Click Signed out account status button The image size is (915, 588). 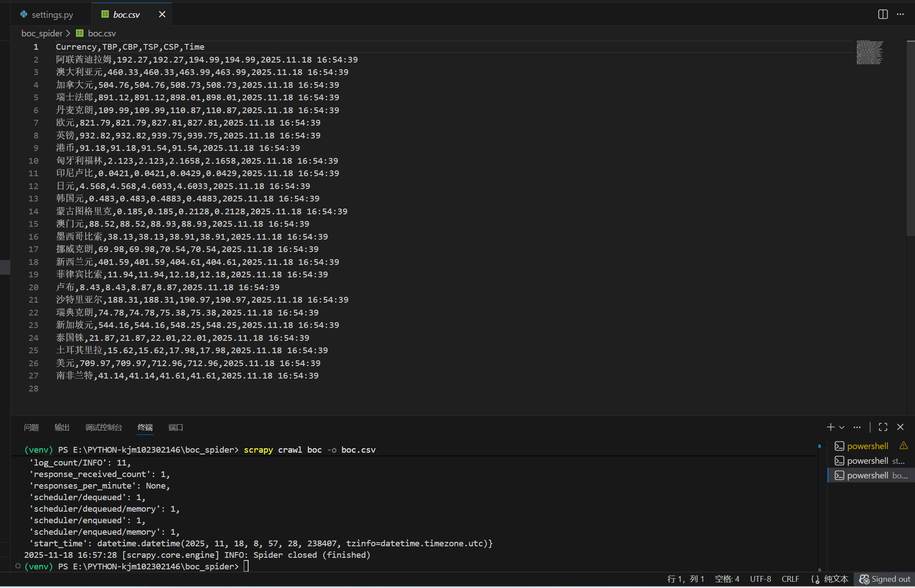[884, 579]
